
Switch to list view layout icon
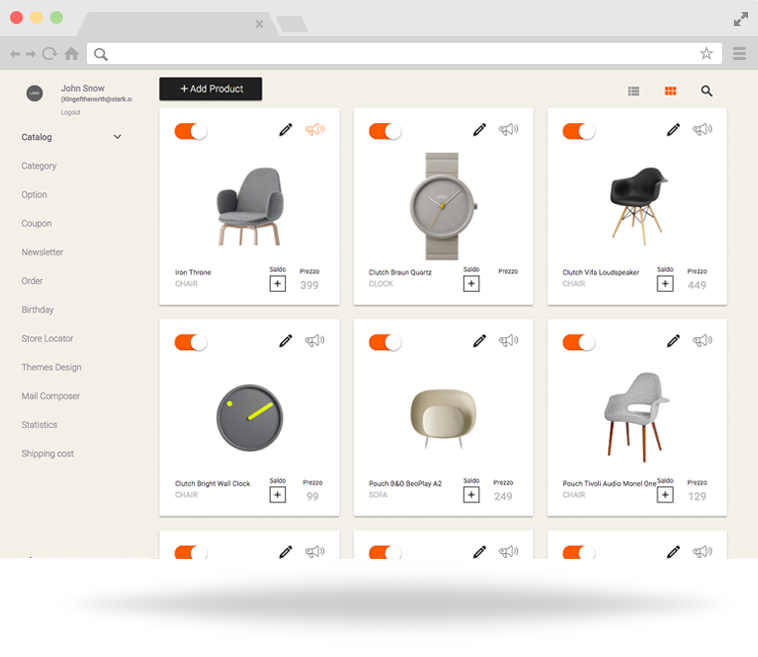tap(633, 91)
